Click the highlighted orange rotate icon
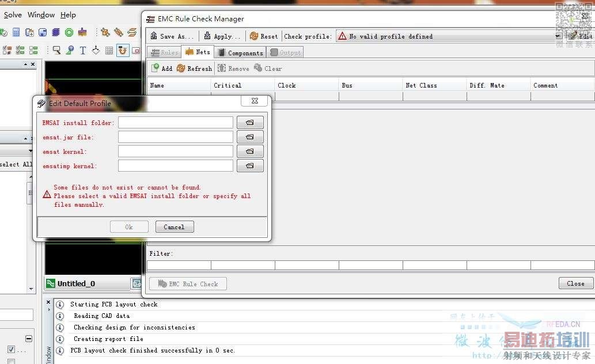 (x=123, y=50)
